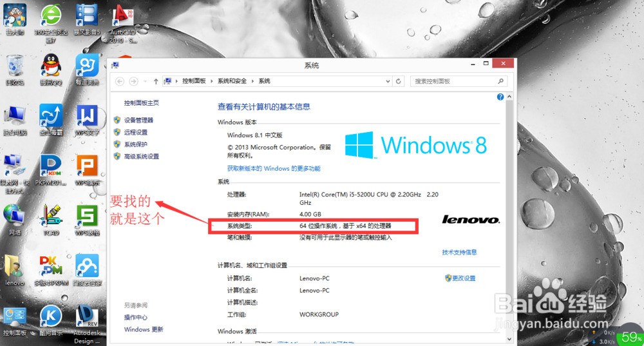Screen dimensions: 644x346
Task: Expand the chevron after 控制面板 breadcrumb
Action: point(211,81)
